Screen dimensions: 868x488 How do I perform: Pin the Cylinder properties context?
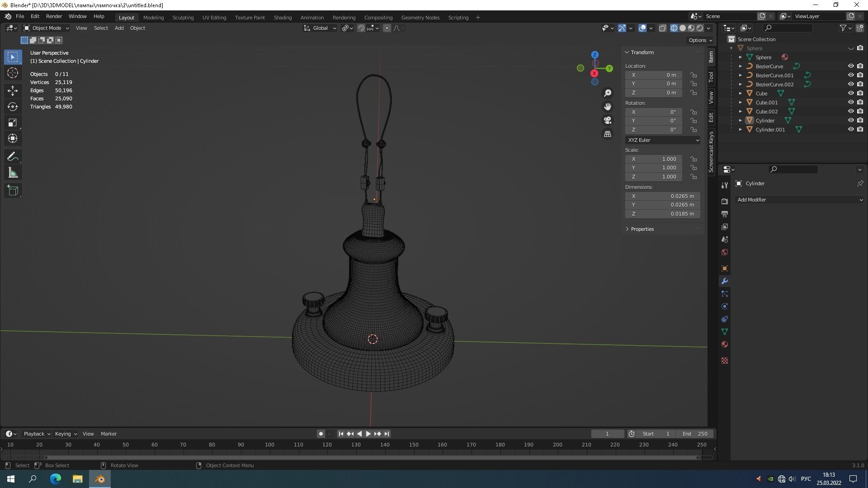click(x=860, y=183)
